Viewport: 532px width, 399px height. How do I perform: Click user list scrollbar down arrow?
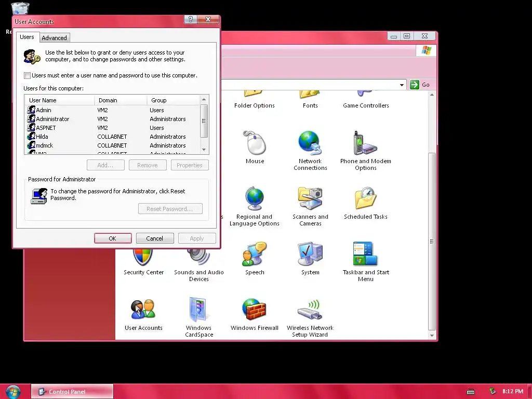tap(204, 149)
